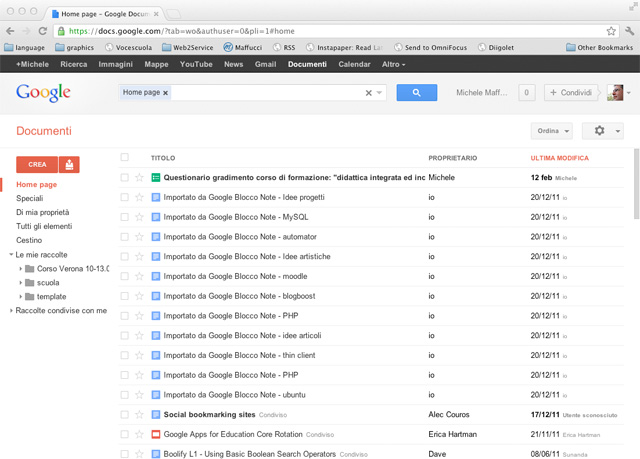This screenshot has height=459, width=640.
Task: Click the browser reload icon
Action: pos(44,31)
